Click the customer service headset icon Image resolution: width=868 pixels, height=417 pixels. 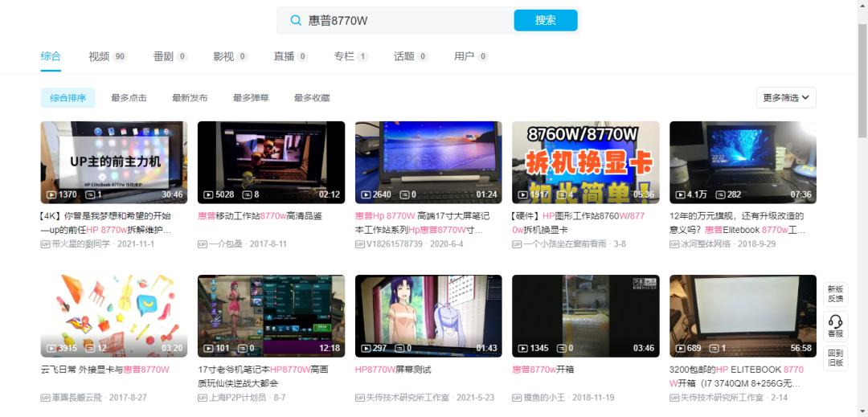point(835,321)
